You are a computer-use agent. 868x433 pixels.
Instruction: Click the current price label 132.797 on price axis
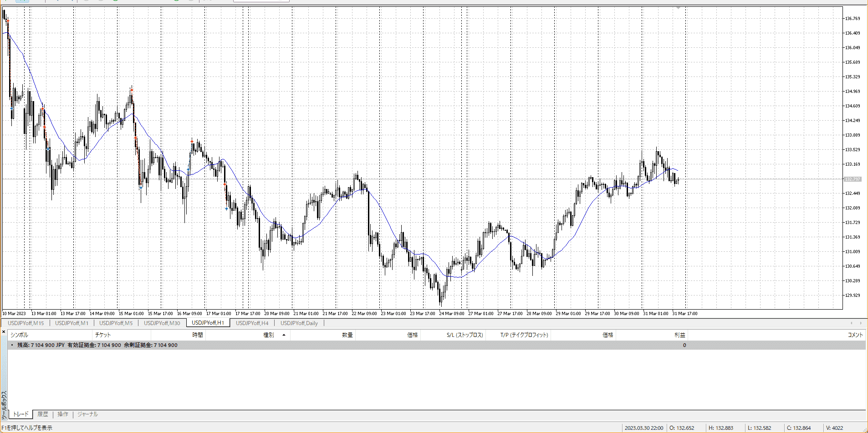point(853,179)
